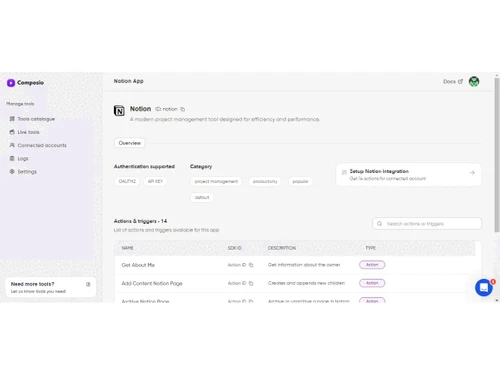Click the DESCRIPTION column header

[x=282, y=248]
